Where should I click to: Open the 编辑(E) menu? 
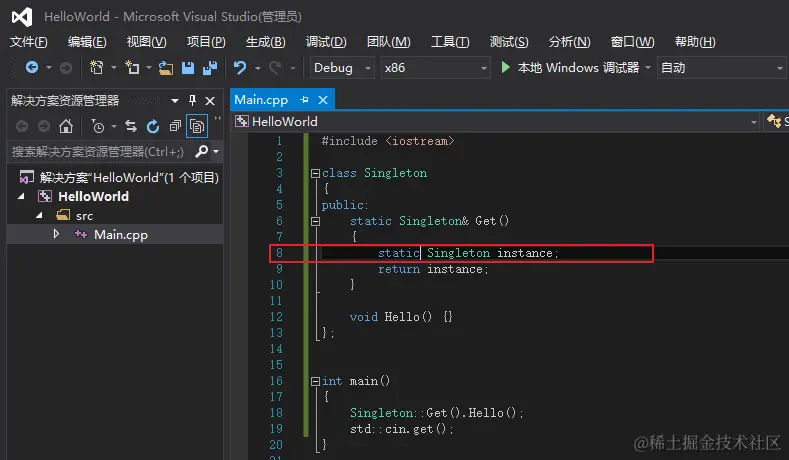click(87, 42)
